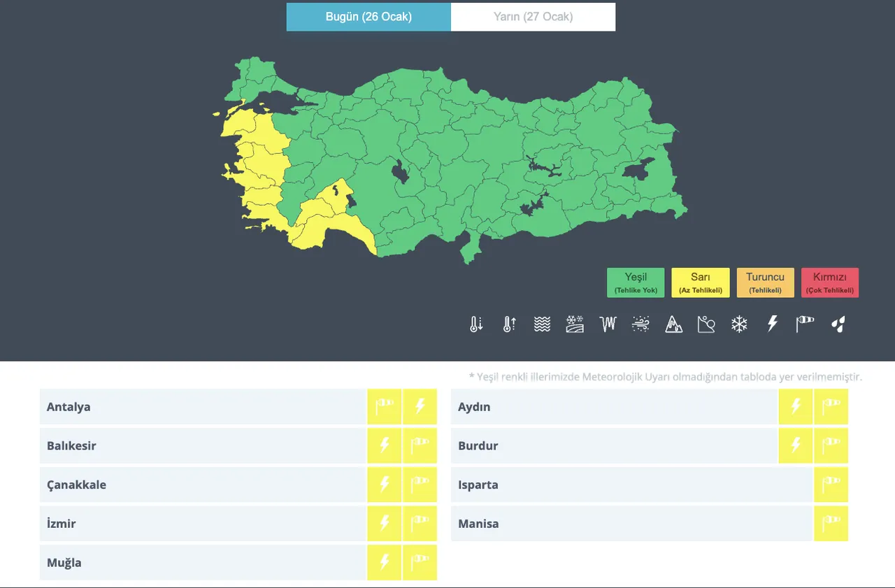Select the blizzard blowing snow icon

coord(640,324)
